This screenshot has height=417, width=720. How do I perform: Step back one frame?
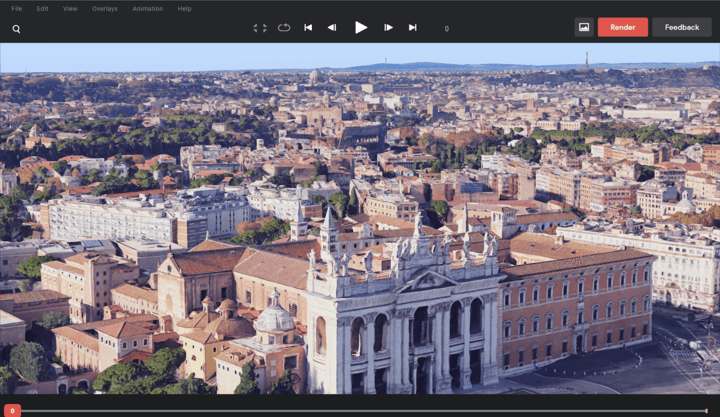[x=332, y=28]
